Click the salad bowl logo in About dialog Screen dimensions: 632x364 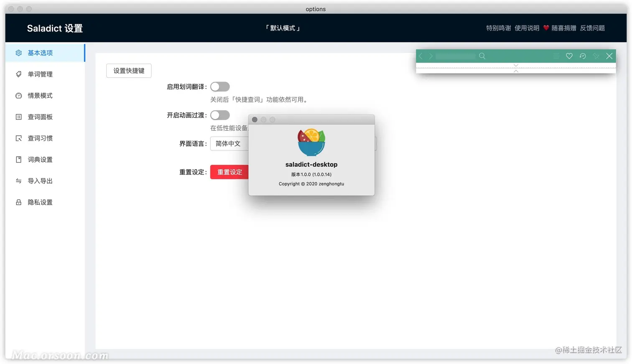pyautogui.click(x=311, y=142)
